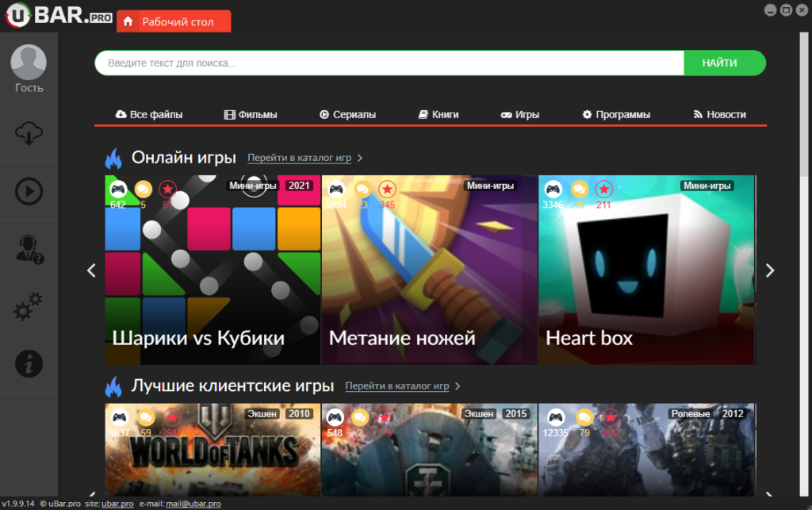Image resolution: width=812 pixels, height=510 pixels.
Task: Click version text v1.9.9.14
Action: click(x=18, y=504)
